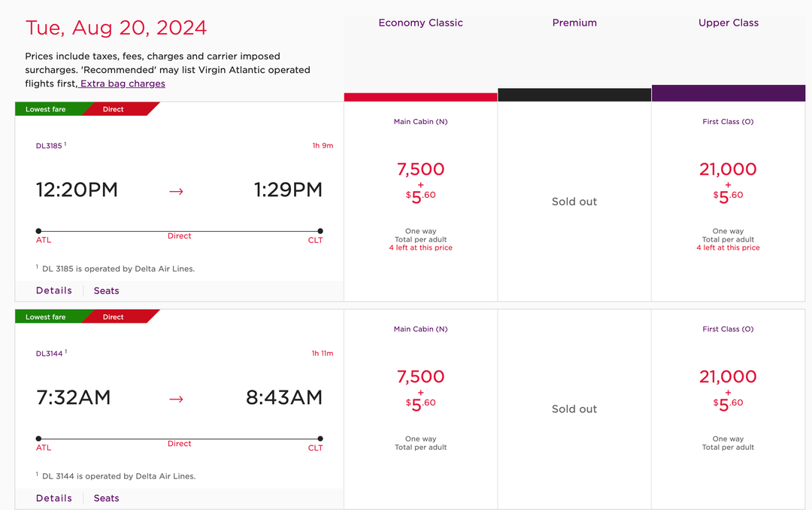Switch to the Upper Class column header
812x510 pixels.
click(x=728, y=23)
